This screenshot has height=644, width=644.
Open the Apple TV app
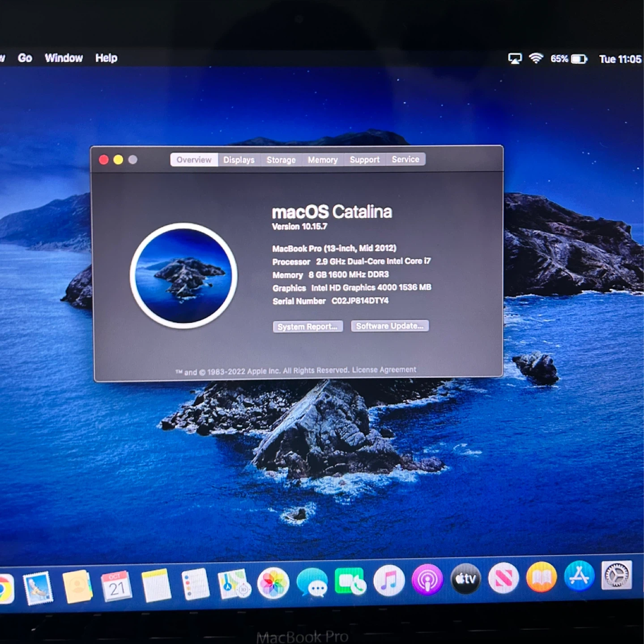(x=465, y=579)
